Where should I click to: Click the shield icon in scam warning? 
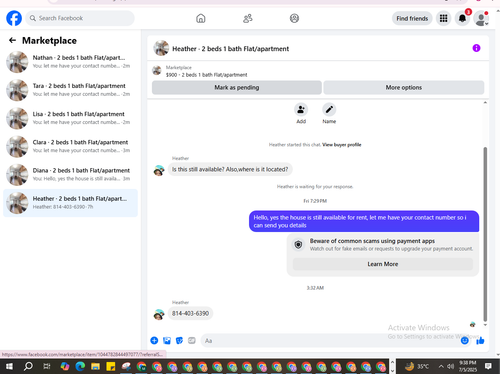pos(298,245)
